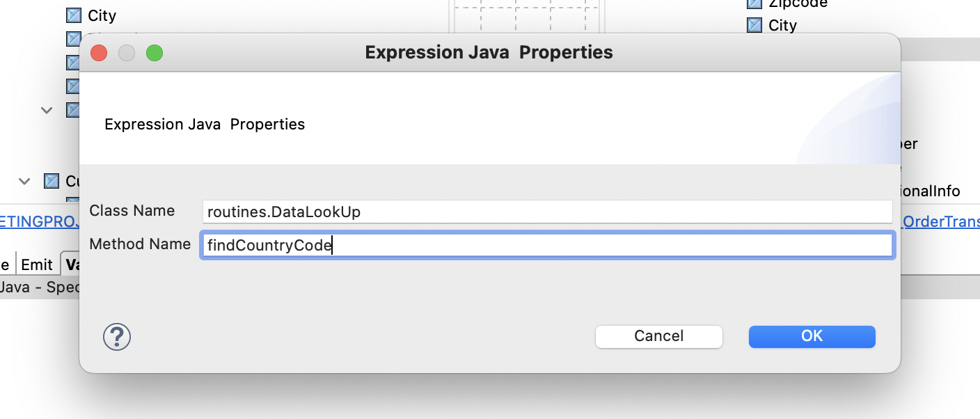Open the OrderTrans link on the right
980x419 pixels.
tap(940, 221)
